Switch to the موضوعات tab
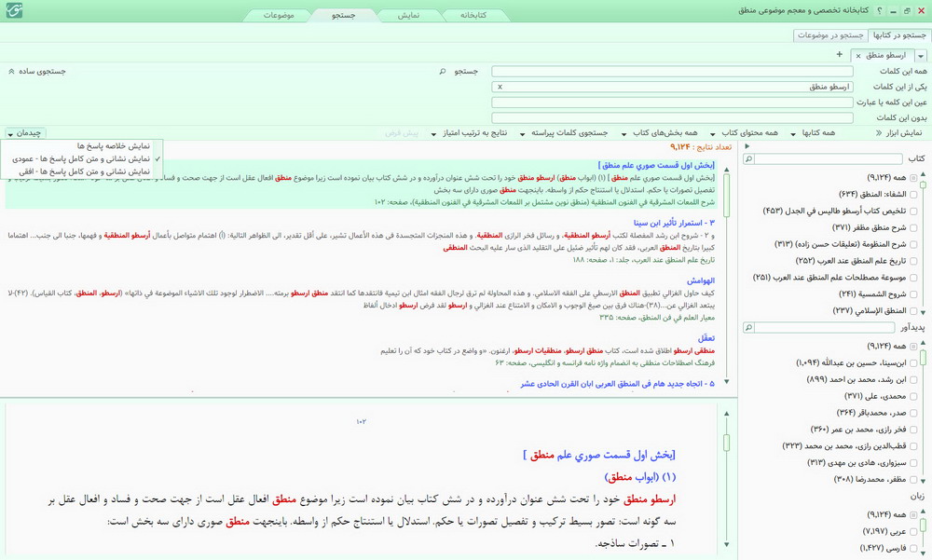This screenshot has height=560, width=932. (x=278, y=15)
